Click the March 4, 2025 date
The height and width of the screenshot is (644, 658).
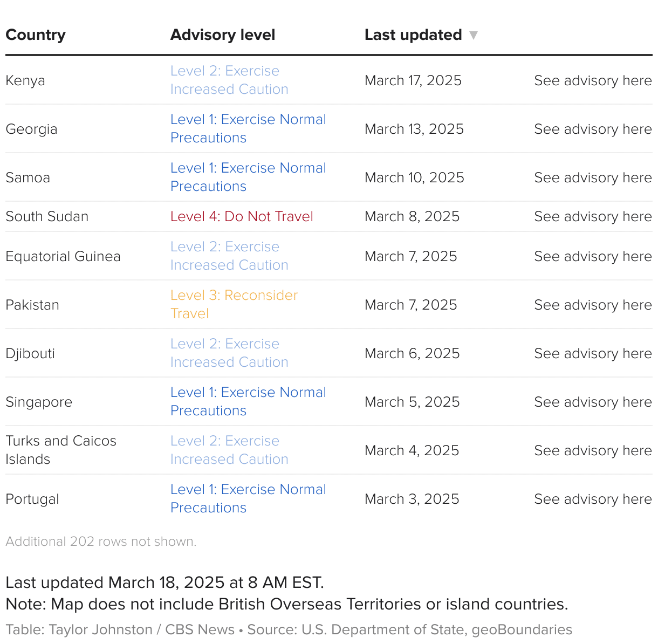click(x=412, y=450)
